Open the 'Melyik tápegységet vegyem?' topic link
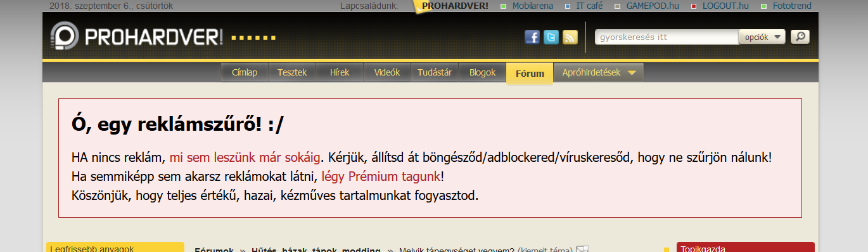Image resolution: width=868 pixels, height=252 pixels. click(456, 250)
